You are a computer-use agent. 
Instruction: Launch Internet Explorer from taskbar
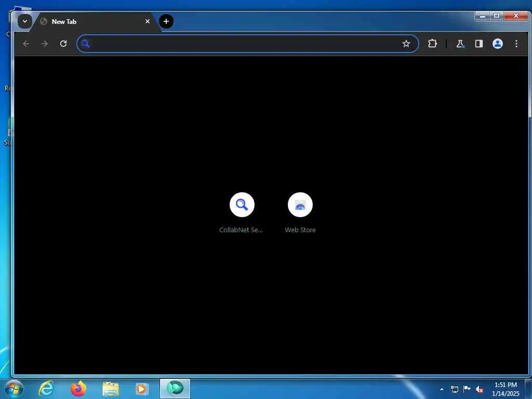pos(46,389)
